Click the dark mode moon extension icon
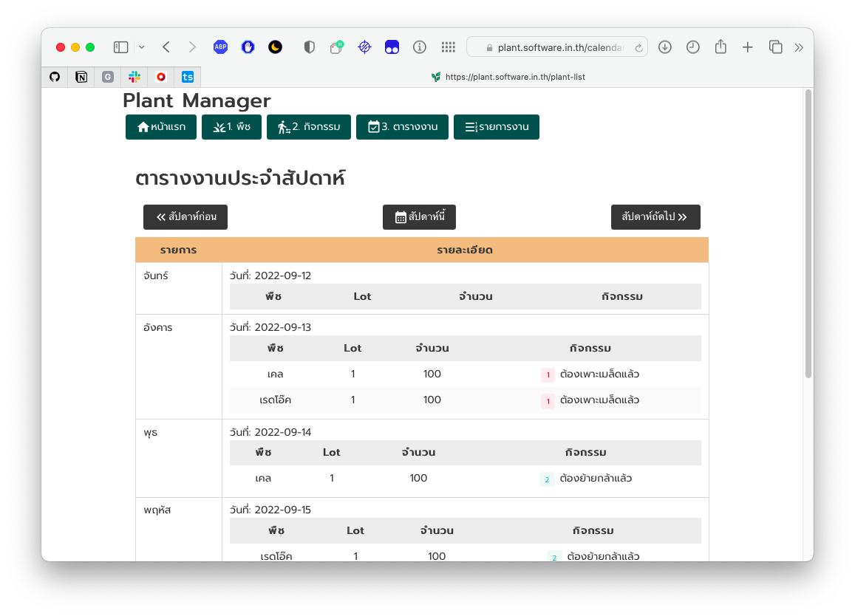The image size is (855, 616). [275, 47]
